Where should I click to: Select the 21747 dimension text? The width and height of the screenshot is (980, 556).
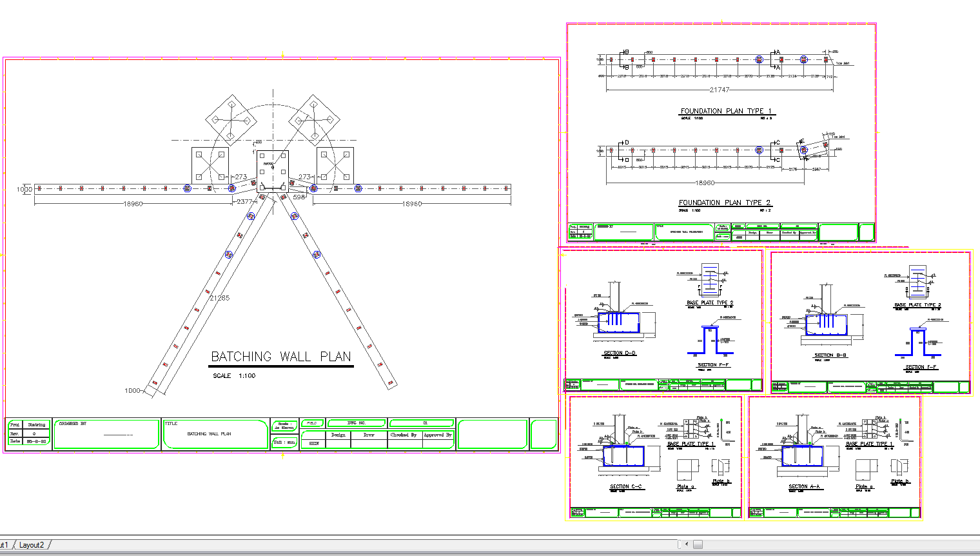[x=720, y=90]
